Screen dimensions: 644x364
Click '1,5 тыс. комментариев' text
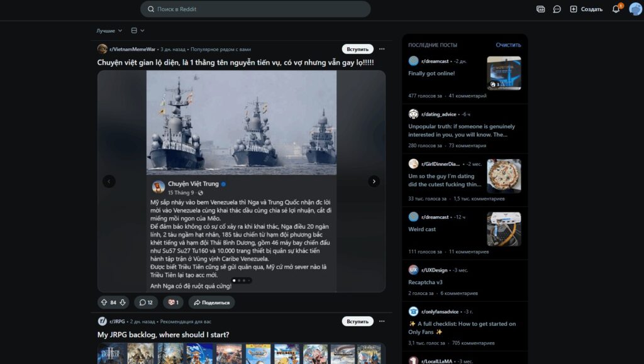click(479, 199)
